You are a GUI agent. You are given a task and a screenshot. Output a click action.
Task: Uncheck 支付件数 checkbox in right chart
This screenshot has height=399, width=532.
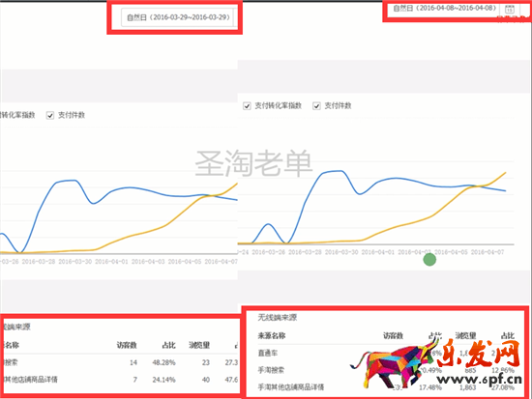(316, 106)
